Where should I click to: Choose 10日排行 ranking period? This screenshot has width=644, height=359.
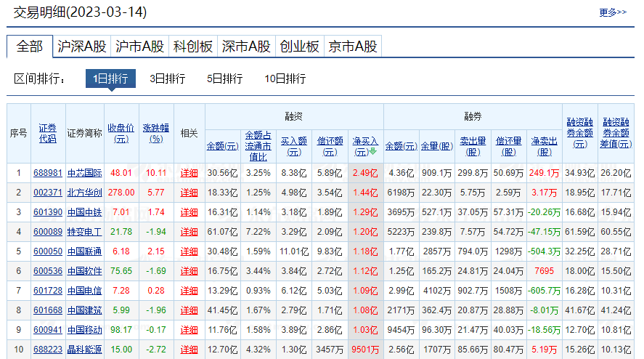click(x=285, y=78)
